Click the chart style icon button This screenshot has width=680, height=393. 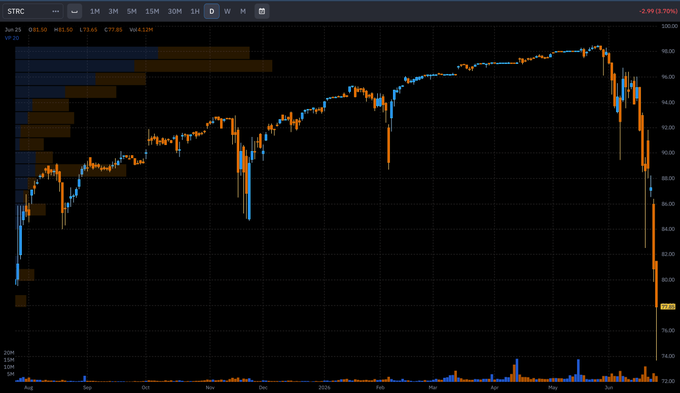point(75,11)
